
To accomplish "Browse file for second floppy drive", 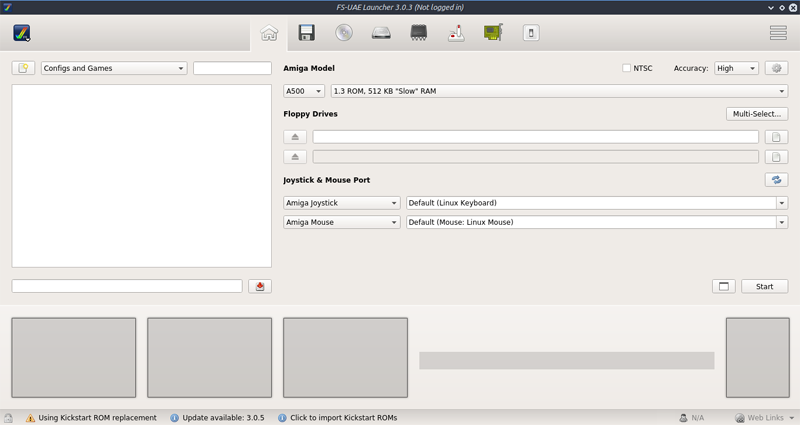I will coord(776,157).
